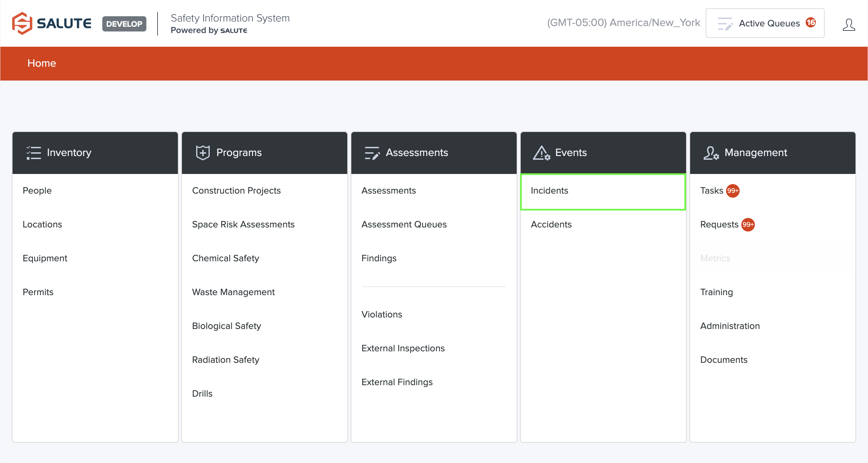This screenshot has height=463, width=868.
Task: Click the Programs shield icon
Action: (x=203, y=153)
